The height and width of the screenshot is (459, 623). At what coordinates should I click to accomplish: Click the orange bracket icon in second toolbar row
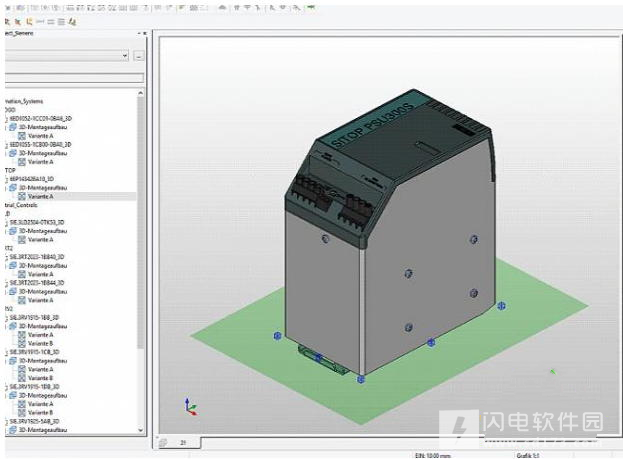pyautogui.click(x=29, y=22)
